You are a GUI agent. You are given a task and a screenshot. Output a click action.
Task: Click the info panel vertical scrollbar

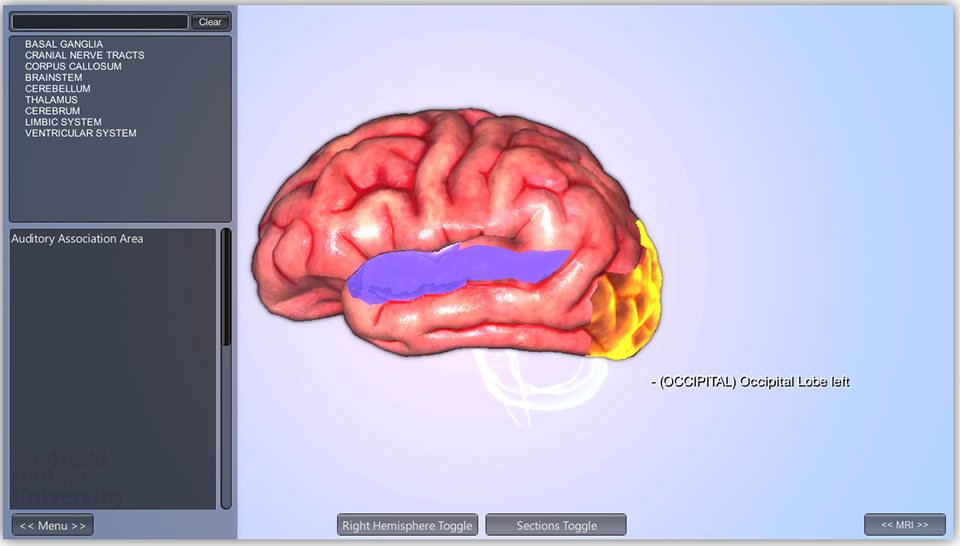tap(226, 290)
